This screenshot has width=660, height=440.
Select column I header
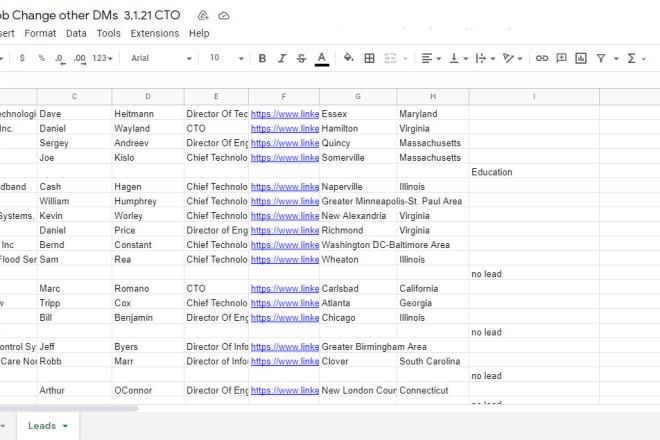[x=534, y=96]
